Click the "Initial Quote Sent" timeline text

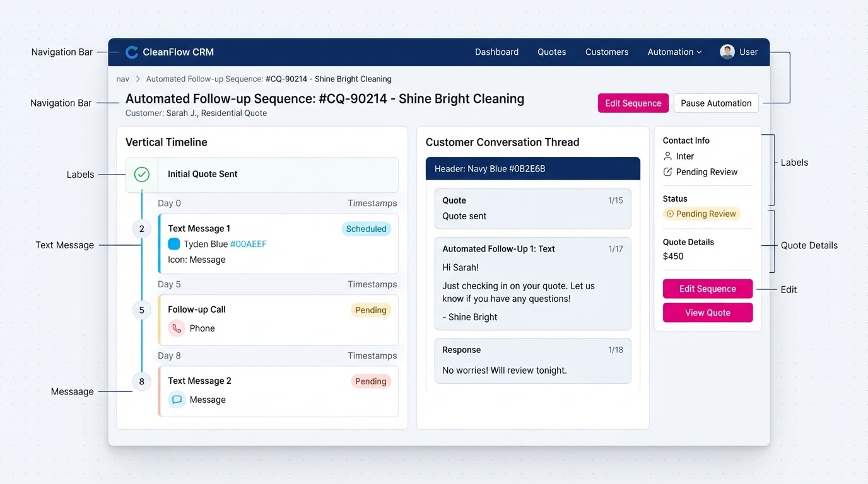coord(202,175)
